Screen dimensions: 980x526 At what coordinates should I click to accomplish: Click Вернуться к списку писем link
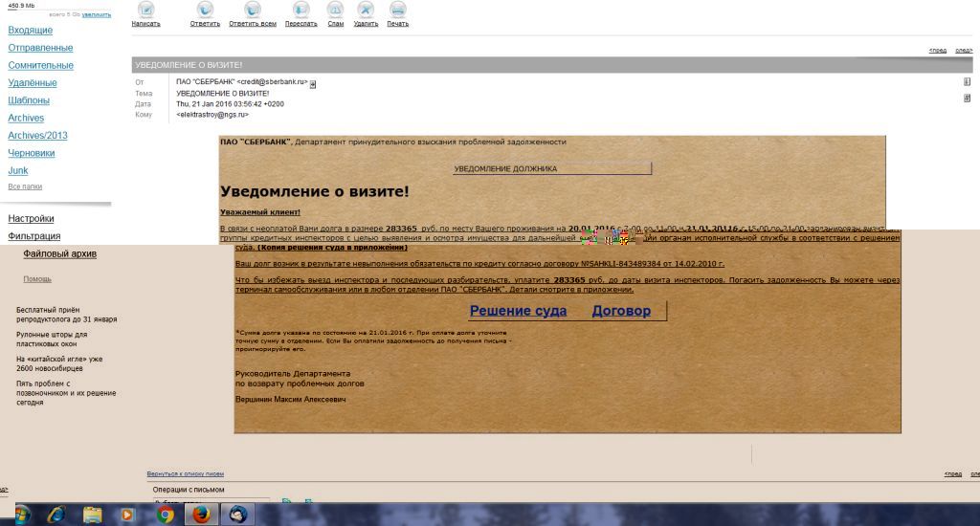(x=185, y=473)
